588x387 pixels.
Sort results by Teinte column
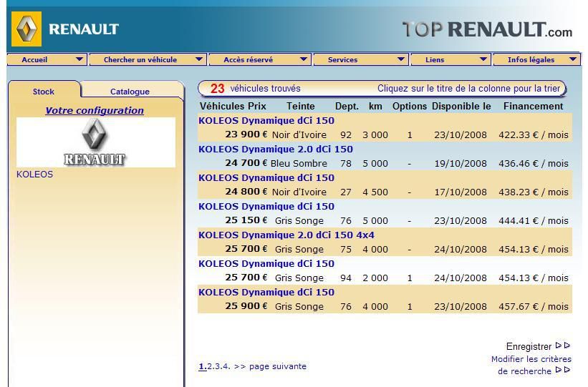pos(301,106)
